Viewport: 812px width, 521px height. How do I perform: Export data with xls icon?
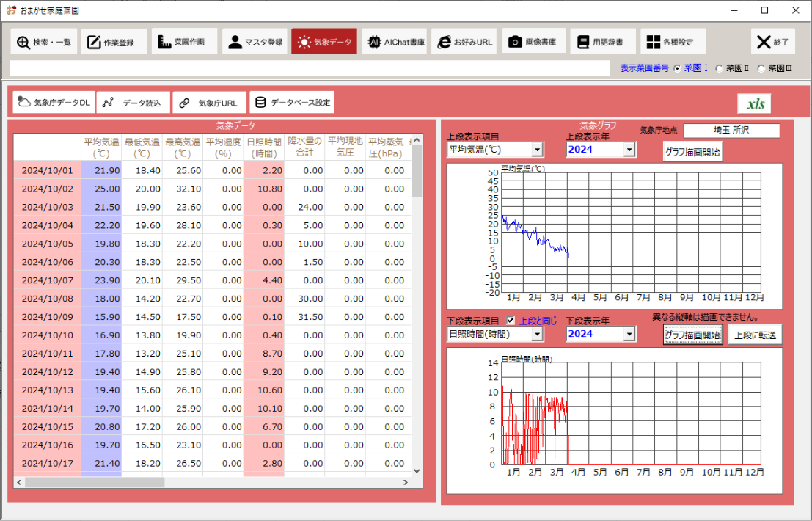[x=755, y=103]
